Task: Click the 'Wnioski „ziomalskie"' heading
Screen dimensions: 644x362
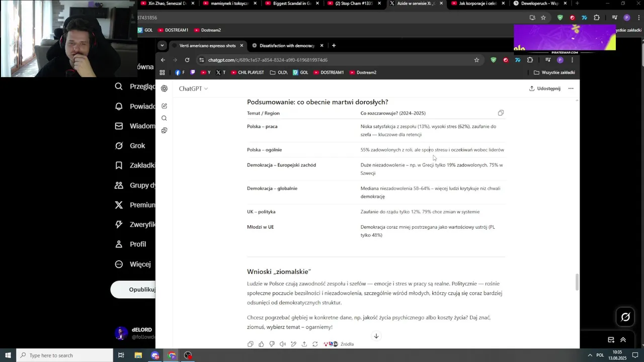Action: 279,272
